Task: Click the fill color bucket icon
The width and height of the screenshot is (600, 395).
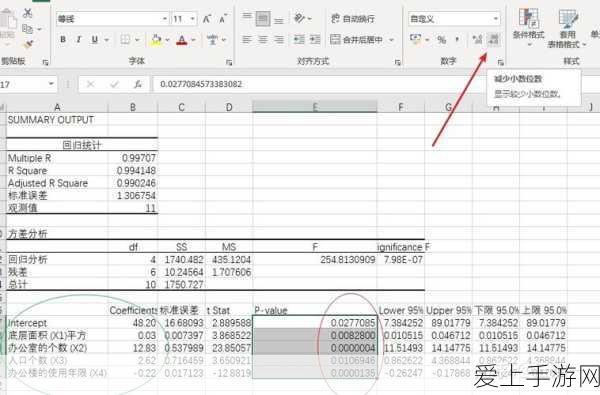Action: (156, 40)
